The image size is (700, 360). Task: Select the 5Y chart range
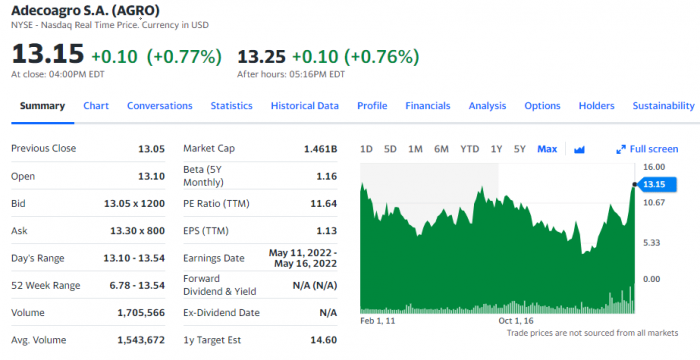pos(520,149)
